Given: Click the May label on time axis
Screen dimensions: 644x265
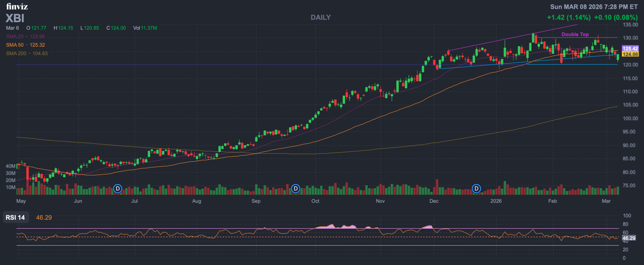Looking at the screenshot, I should coord(21,201).
